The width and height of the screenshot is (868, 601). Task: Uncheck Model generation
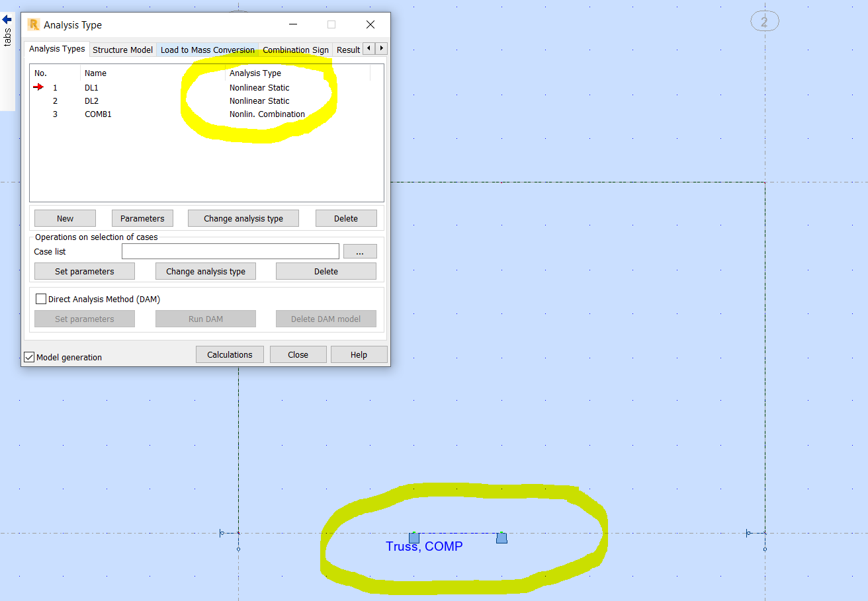coord(29,356)
